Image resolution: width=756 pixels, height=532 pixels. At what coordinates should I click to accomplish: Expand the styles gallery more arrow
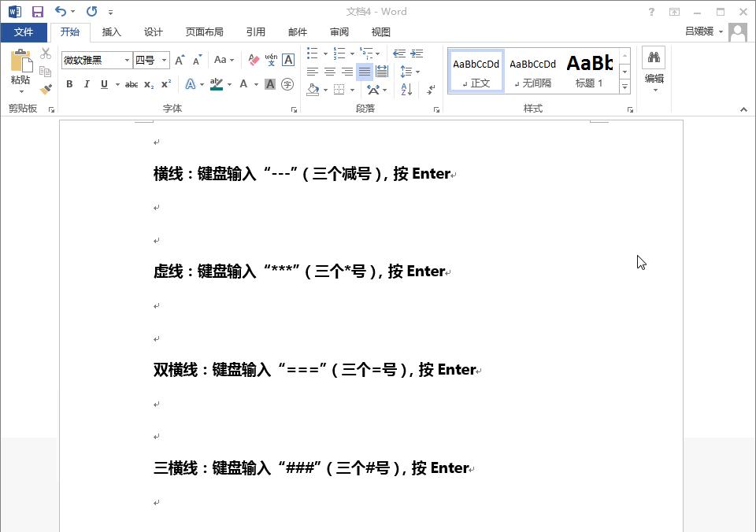point(625,86)
